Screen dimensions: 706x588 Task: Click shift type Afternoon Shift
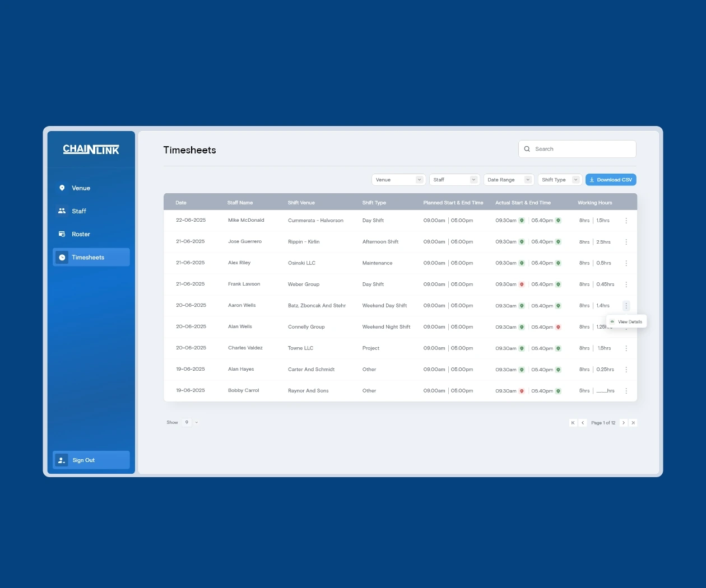click(x=380, y=242)
